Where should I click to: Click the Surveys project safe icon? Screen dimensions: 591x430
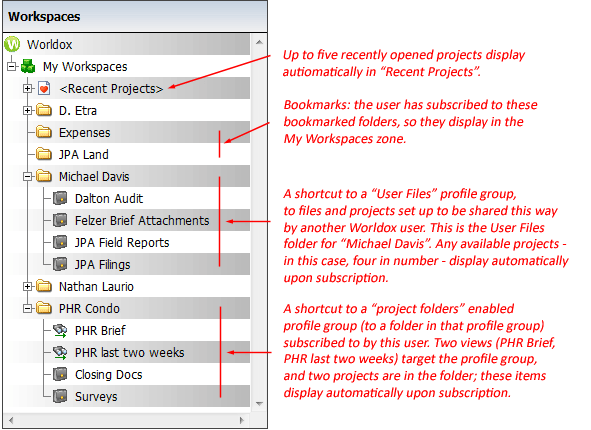pyautogui.click(x=60, y=396)
